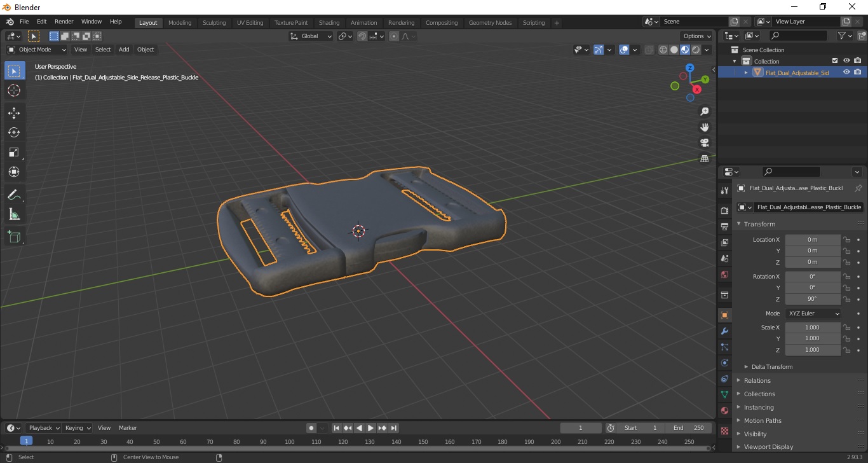Enable proportional editing toggle
Viewport: 868px width, 463px height.
pyautogui.click(x=394, y=36)
